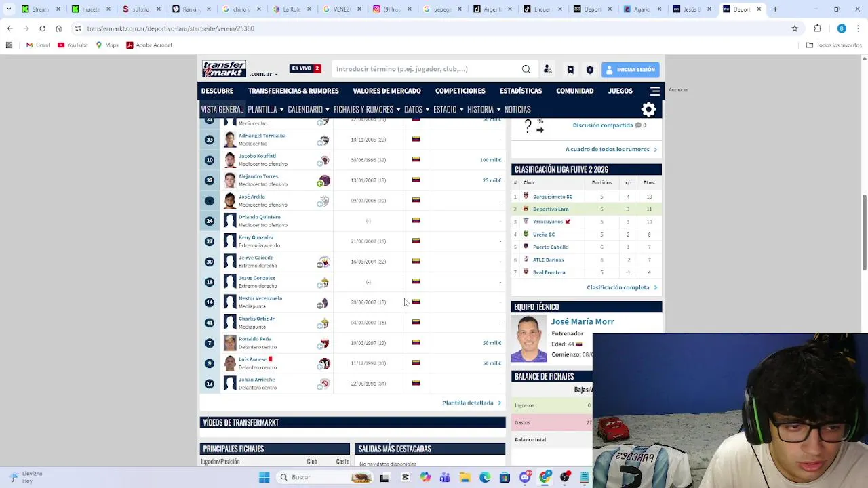Open Chrome extensions puzzle icon

pos(818,28)
